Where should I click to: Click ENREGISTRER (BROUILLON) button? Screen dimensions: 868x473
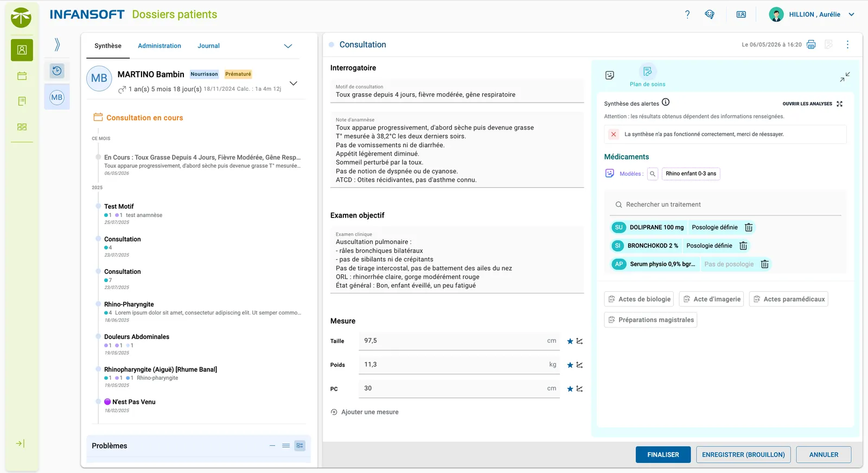click(x=743, y=455)
